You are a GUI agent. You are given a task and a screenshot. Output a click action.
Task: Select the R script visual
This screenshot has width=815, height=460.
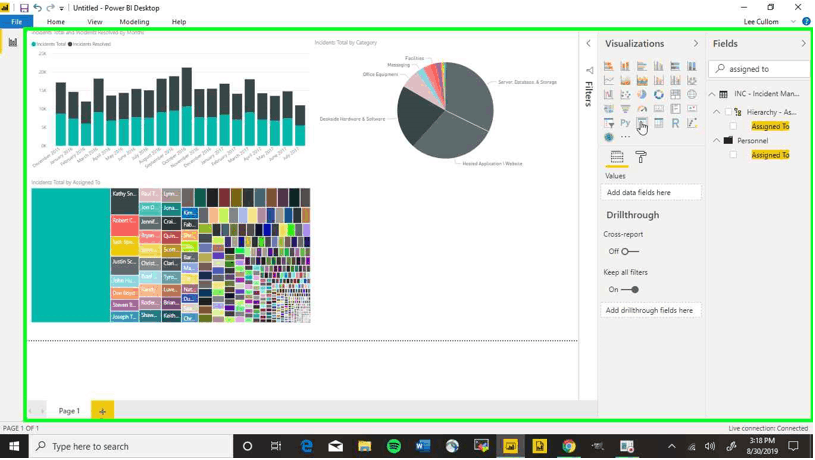pyautogui.click(x=675, y=123)
